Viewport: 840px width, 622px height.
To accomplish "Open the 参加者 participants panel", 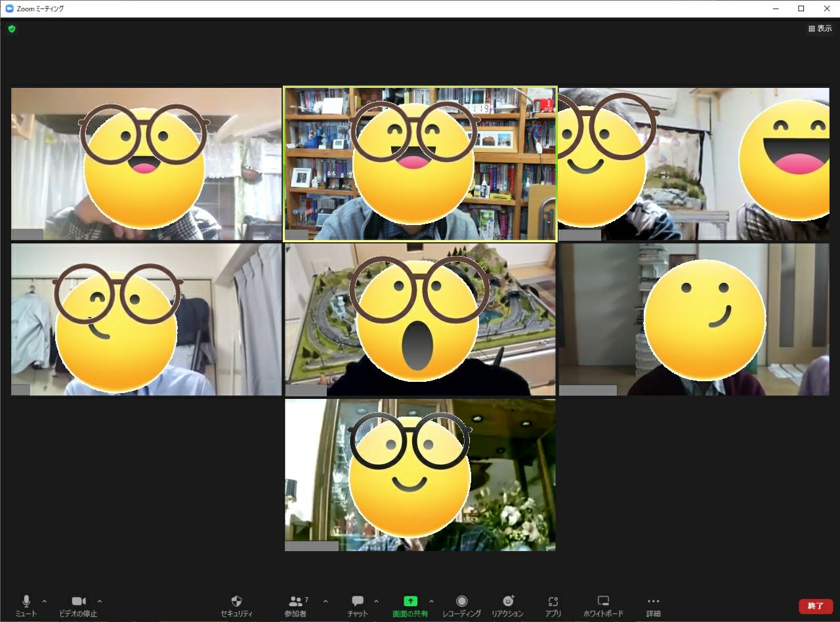I will click(296, 606).
